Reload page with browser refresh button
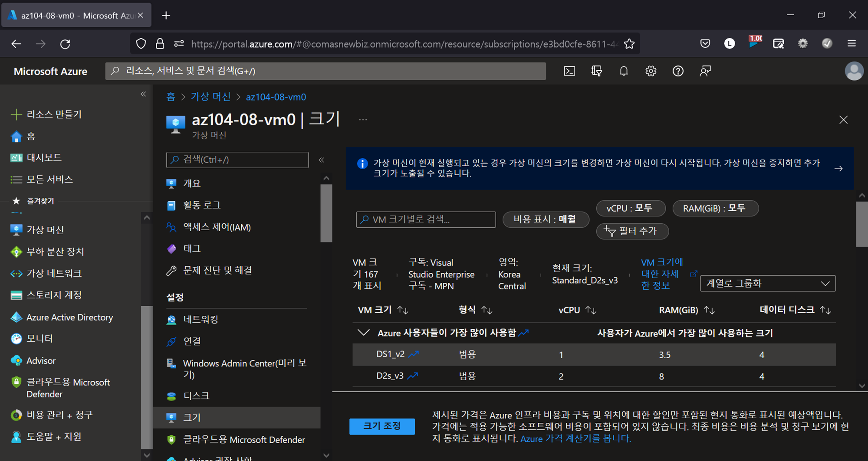The width and height of the screenshot is (868, 461). click(65, 44)
